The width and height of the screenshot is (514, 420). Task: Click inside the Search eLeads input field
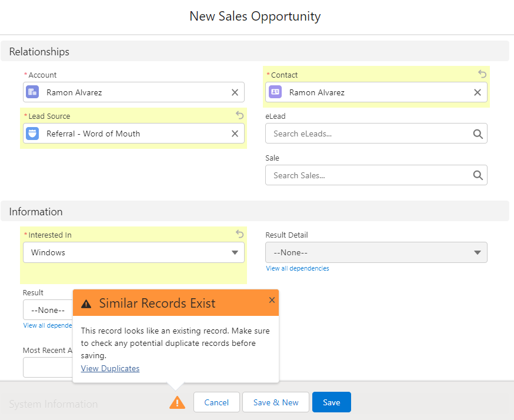[353, 133]
